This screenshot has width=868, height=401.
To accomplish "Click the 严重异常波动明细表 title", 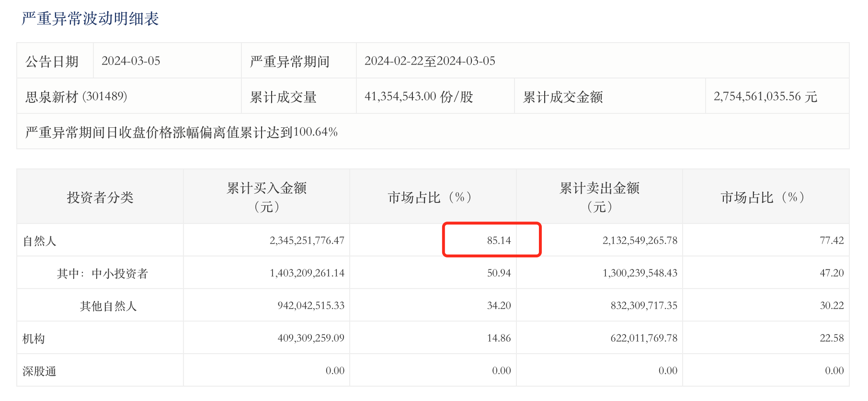I will [90, 19].
